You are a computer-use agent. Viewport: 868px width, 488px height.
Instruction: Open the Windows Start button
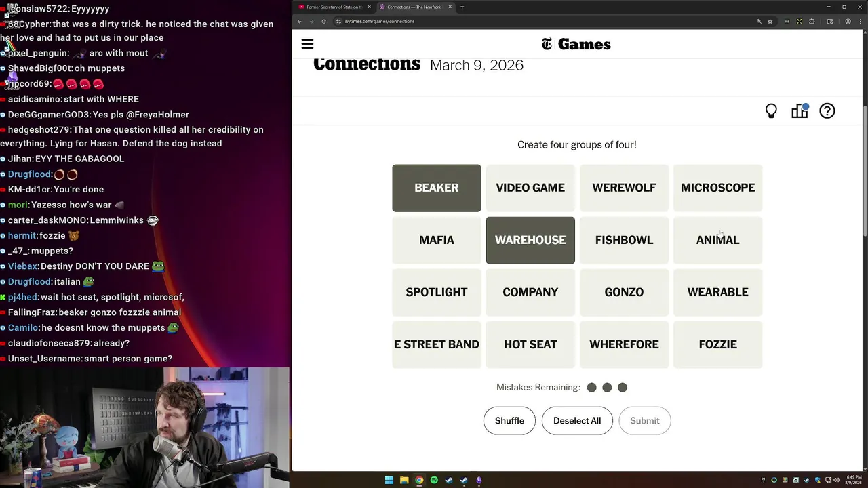tap(389, 480)
